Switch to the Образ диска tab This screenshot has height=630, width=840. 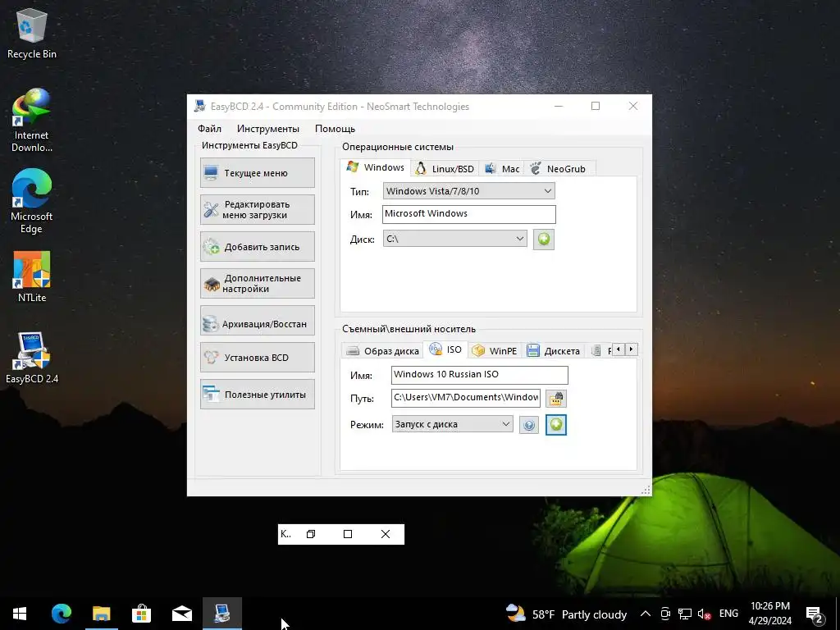click(x=382, y=351)
